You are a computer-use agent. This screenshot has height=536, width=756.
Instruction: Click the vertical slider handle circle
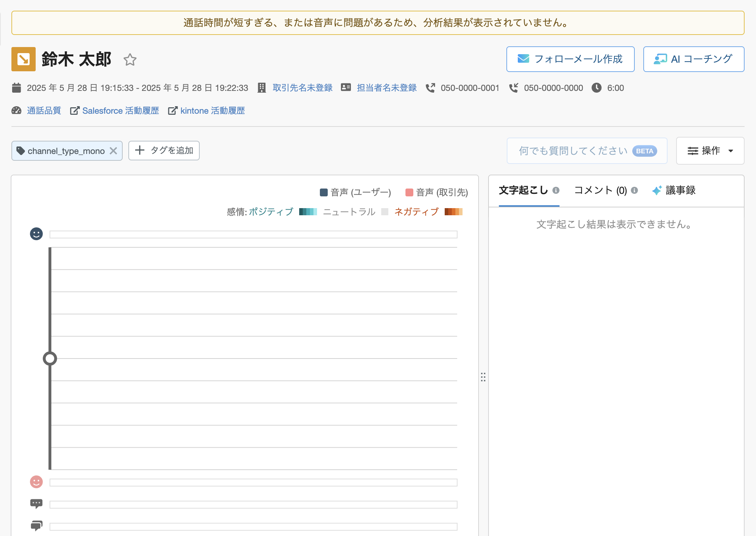click(x=50, y=359)
